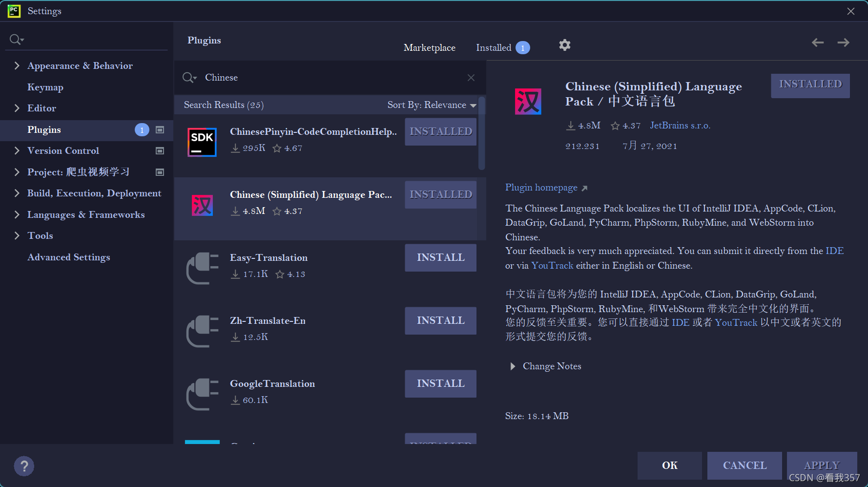Click the plugin search field with Chinese
Screen dimensions: 868x487
(330, 78)
